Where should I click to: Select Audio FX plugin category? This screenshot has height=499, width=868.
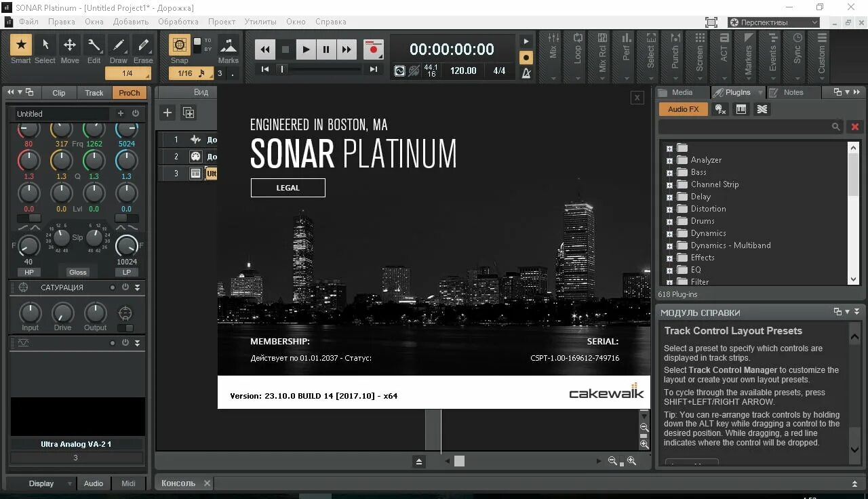tap(683, 109)
